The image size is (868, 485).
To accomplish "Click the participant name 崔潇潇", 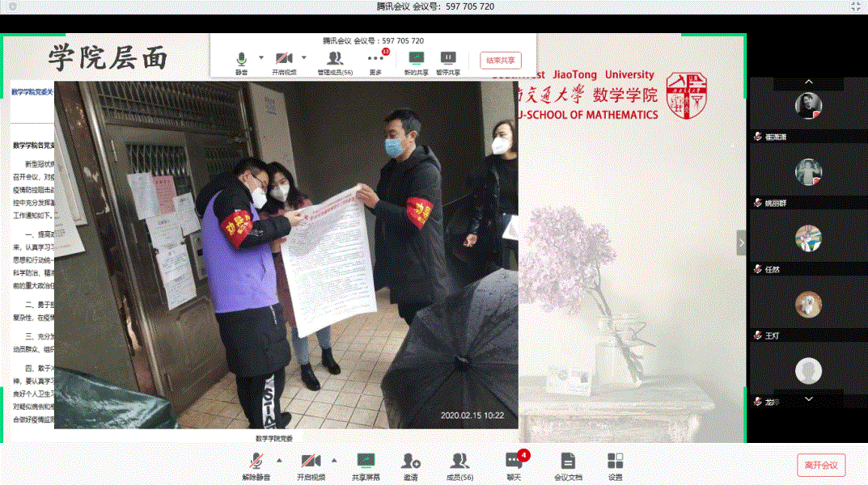I will coord(776,137).
